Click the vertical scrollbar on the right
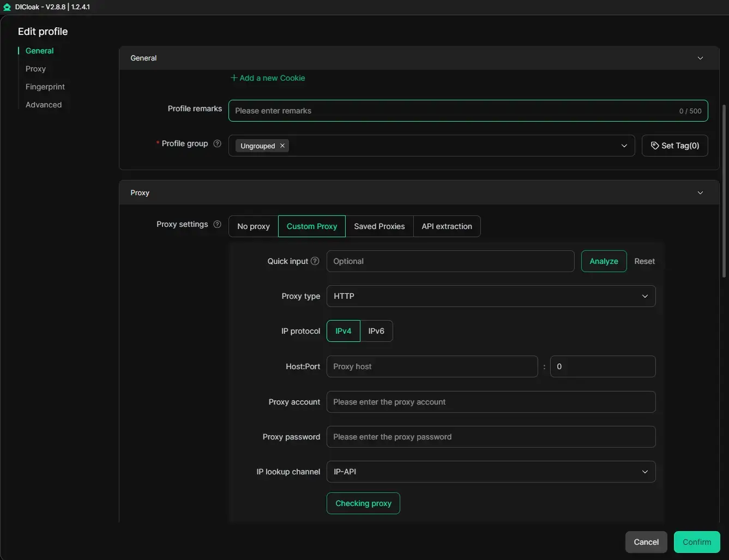The height and width of the screenshot is (560, 729). [x=724, y=191]
